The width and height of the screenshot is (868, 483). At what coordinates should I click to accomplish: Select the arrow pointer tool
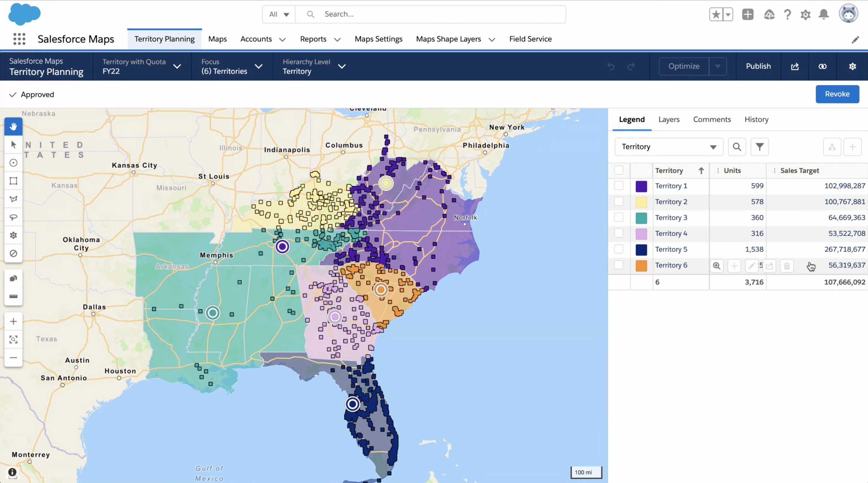click(x=13, y=145)
